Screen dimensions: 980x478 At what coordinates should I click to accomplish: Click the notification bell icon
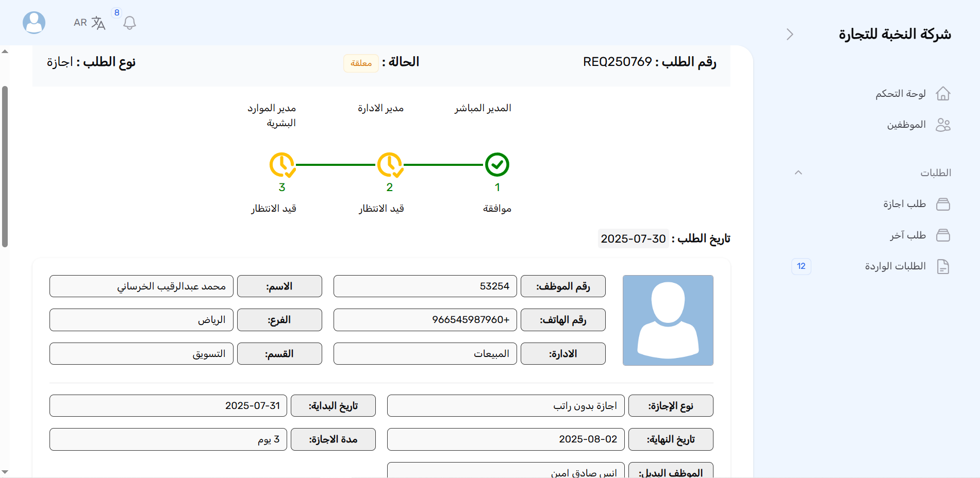coord(129,23)
